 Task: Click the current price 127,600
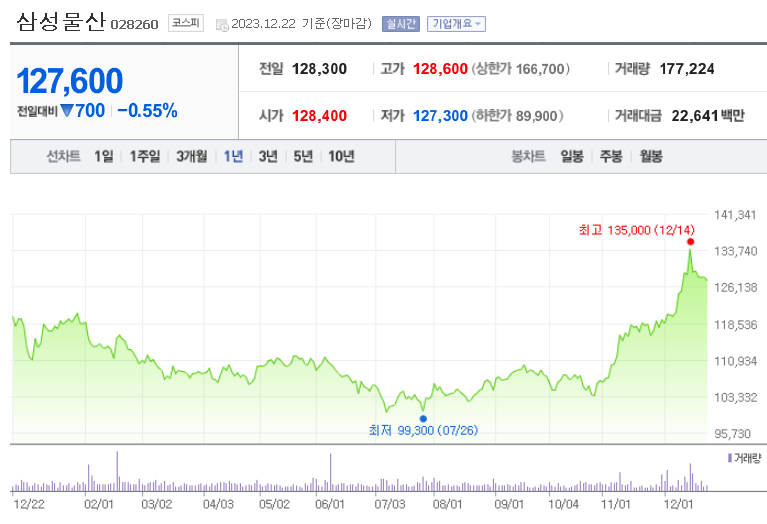[x=69, y=81]
